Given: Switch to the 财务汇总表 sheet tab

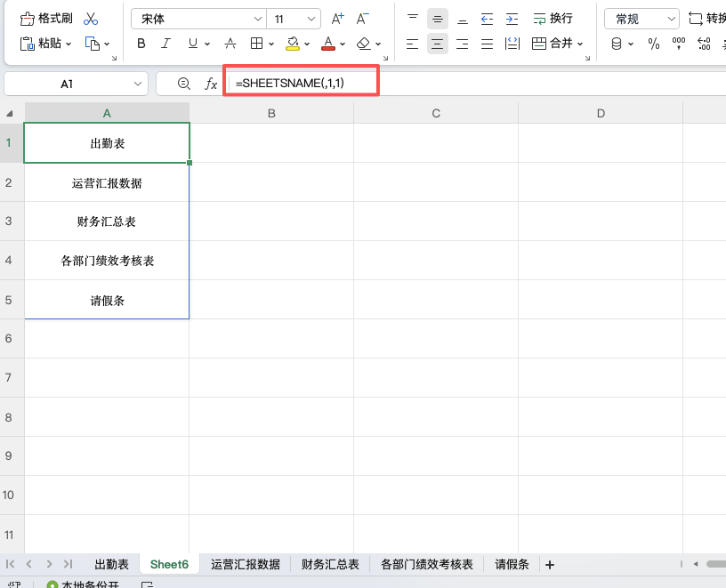Looking at the screenshot, I should point(330,564).
